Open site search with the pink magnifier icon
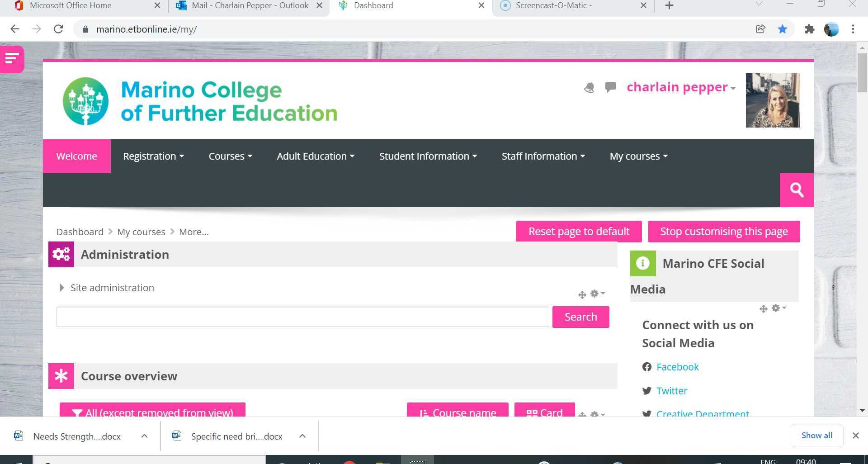 pyautogui.click(x=796, y=190)
